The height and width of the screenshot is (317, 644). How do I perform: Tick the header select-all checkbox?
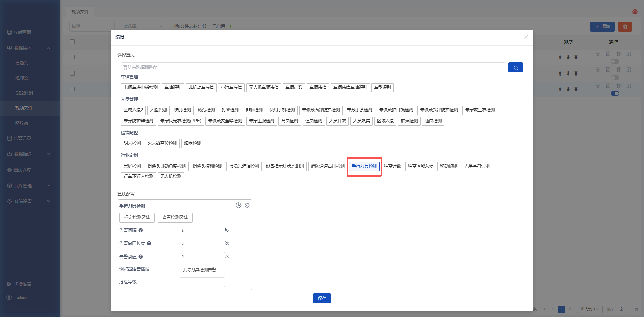click(x=72, y=42)
